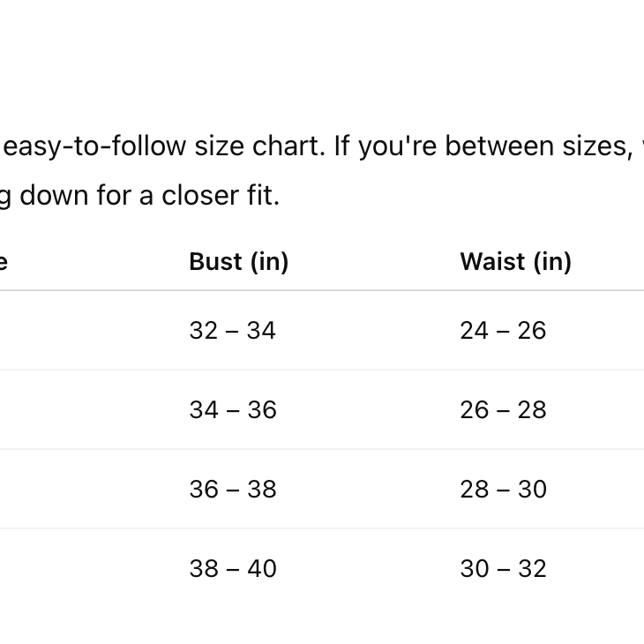This screenshot has height=644, width=644.
Task: Select the 32 – 34 bust cell
Action: (232, 331)
